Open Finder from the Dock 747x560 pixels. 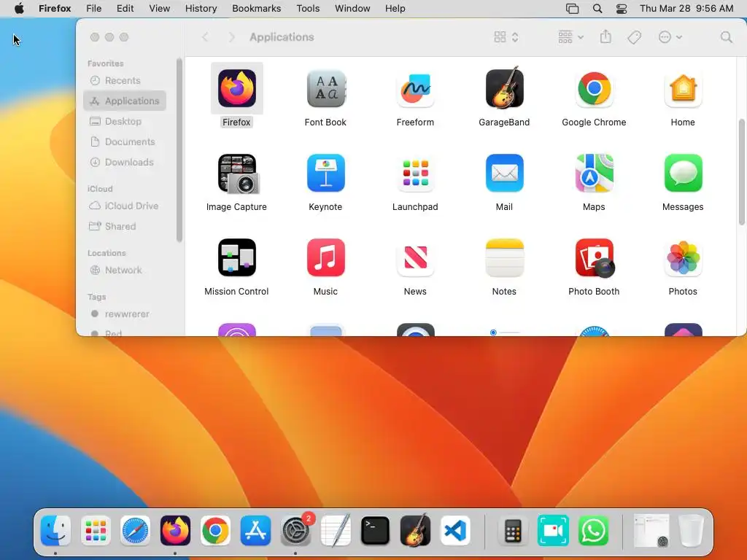point(55,530)
